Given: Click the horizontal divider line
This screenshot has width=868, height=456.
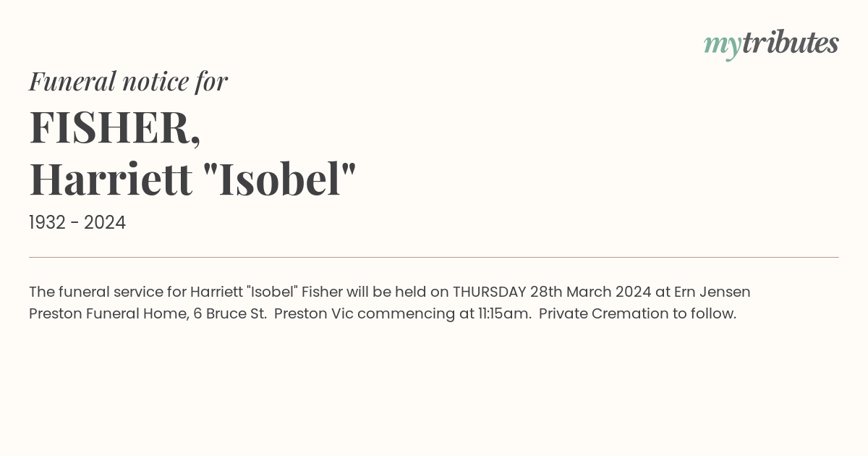Looking at the screenshot, I should coord(434,257).
